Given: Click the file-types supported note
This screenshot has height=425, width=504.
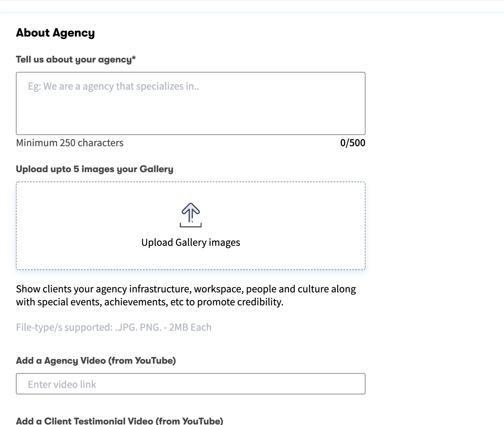Looking at the screenshot, I should (x=113, y=327).
